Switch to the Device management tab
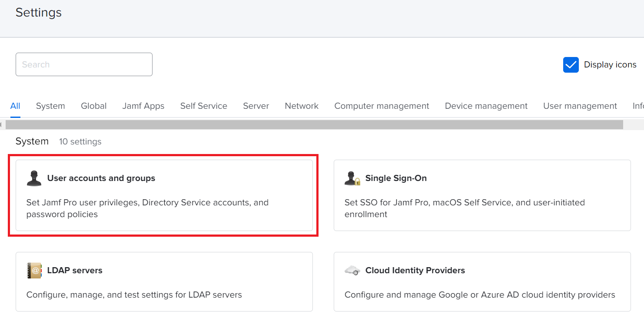The width and height of the screenshot is (644, 315). [x=486, y=106]
